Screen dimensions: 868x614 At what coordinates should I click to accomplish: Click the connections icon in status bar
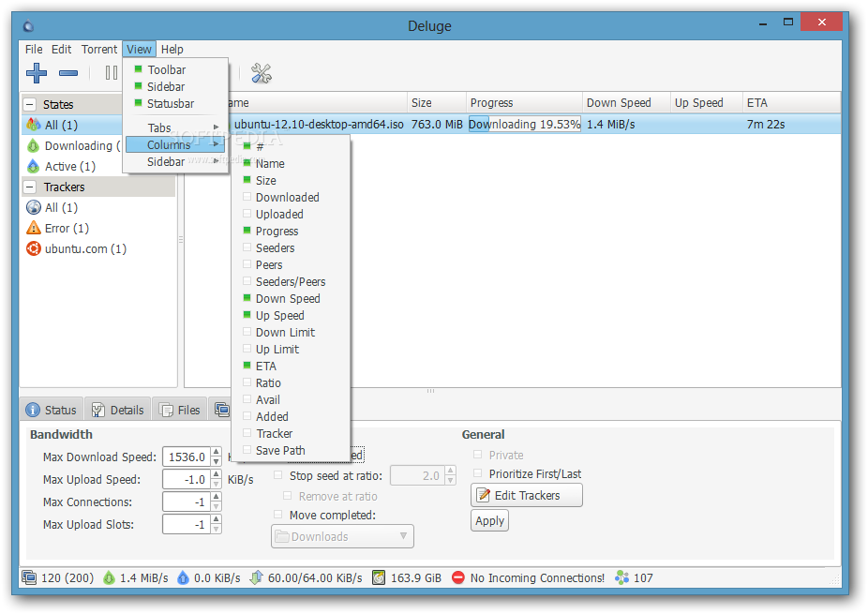[29, 577]
